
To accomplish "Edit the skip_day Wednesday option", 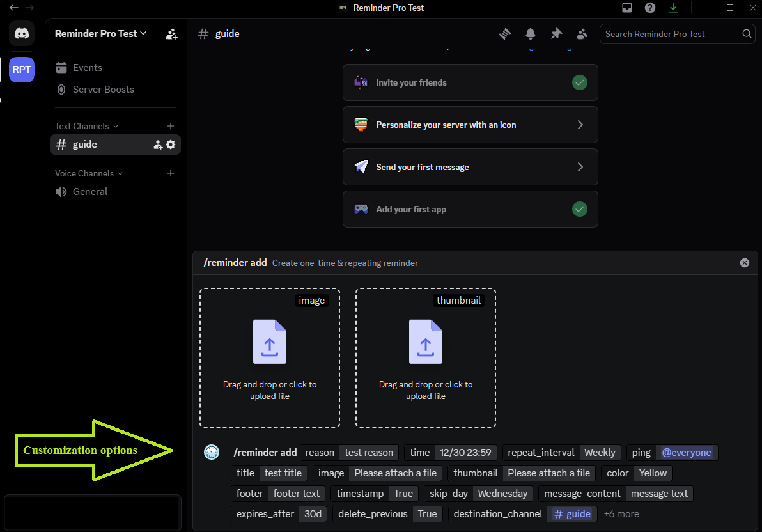I will click(x=478, y=494).
